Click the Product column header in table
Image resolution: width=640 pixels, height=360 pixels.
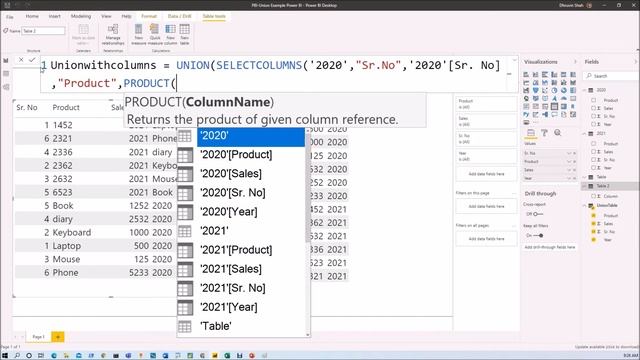coord(66,107)
